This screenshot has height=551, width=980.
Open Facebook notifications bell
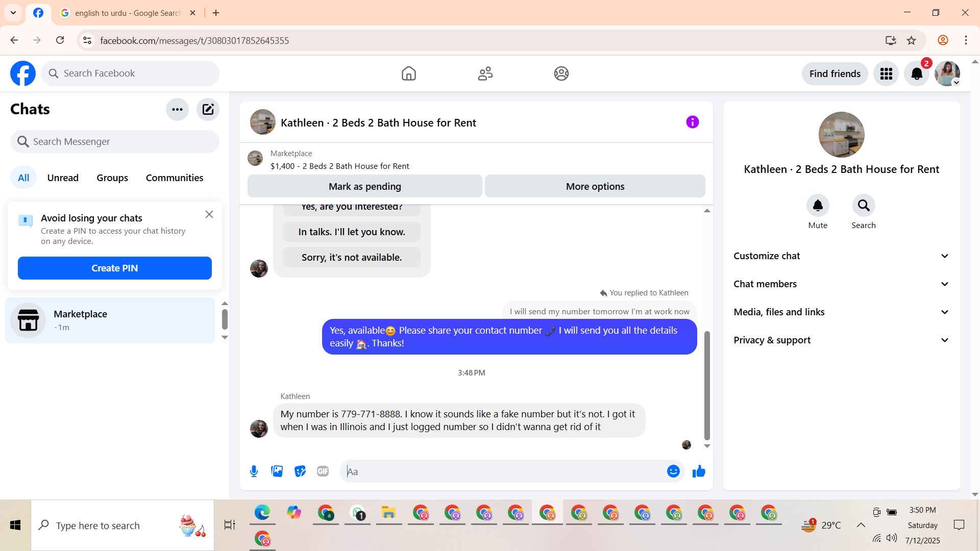point(917,74)
